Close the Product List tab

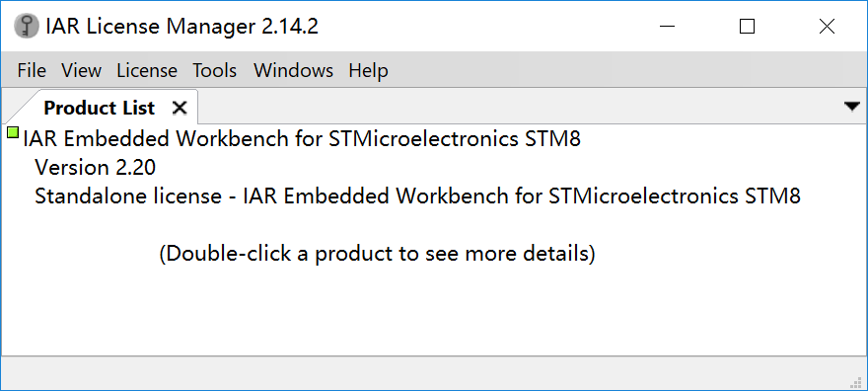(180, 108)
